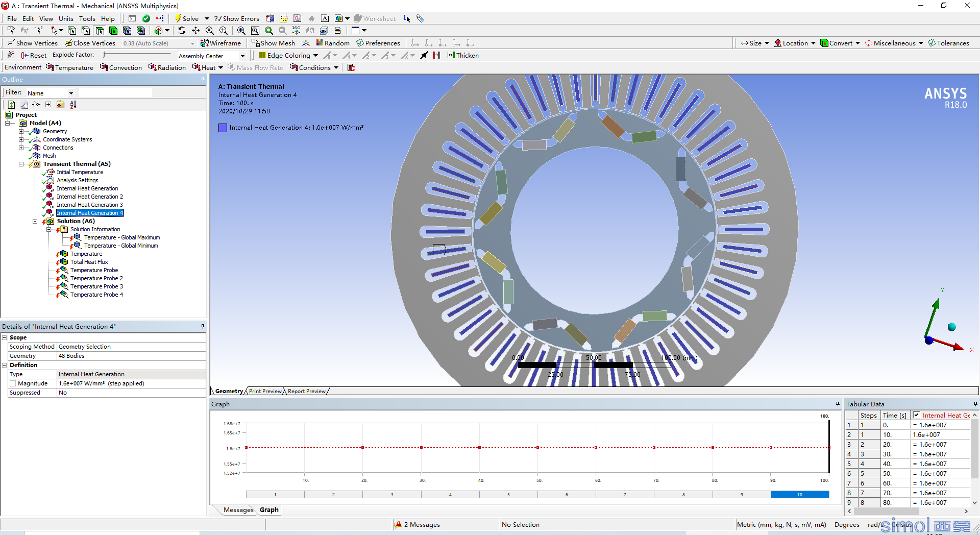Select the Pan view tool
This screenshot has height=535, width=980.
tap(195, 31)
